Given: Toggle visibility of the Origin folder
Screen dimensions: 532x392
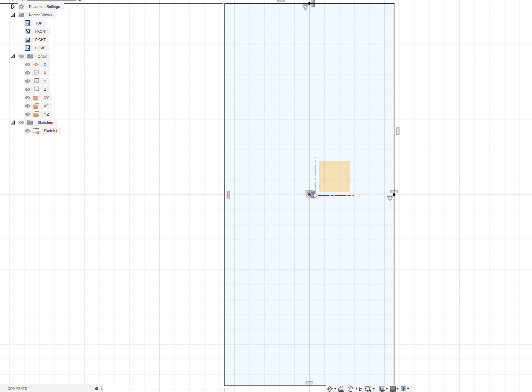Looking at the screenshot, I should [x=21, y=56].
